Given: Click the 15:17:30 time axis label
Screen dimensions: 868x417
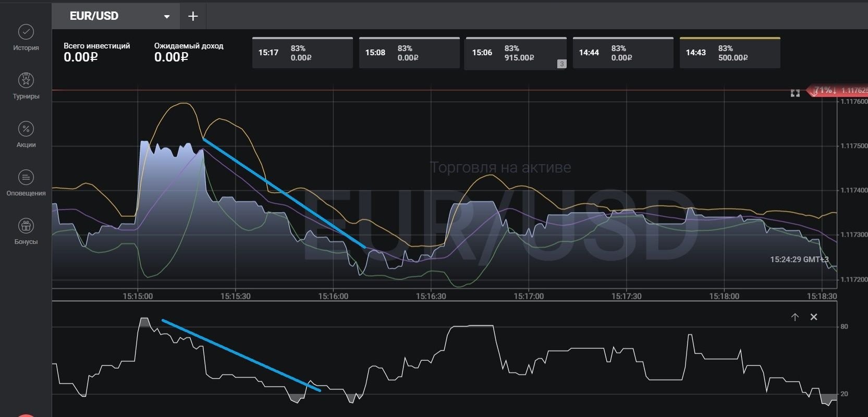Looking at the screenshot, I should pyautogui.click(x=626, y=296).
